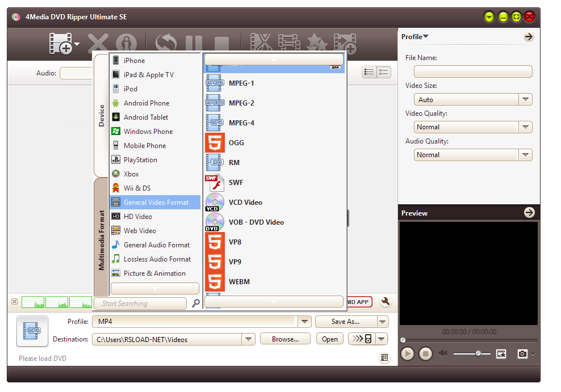561x392 pixels.
Task: Click the wrench settings icon
Action: click(386, 302)
